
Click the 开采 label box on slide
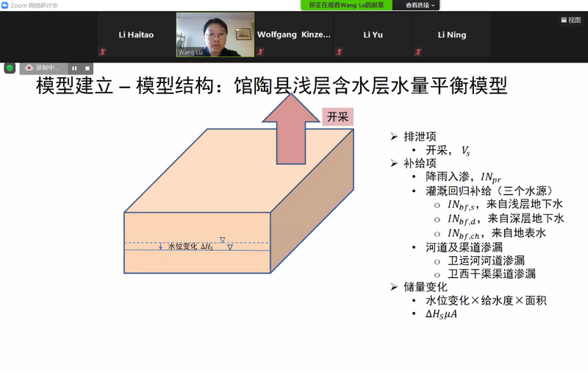click(x=338, y=117)
